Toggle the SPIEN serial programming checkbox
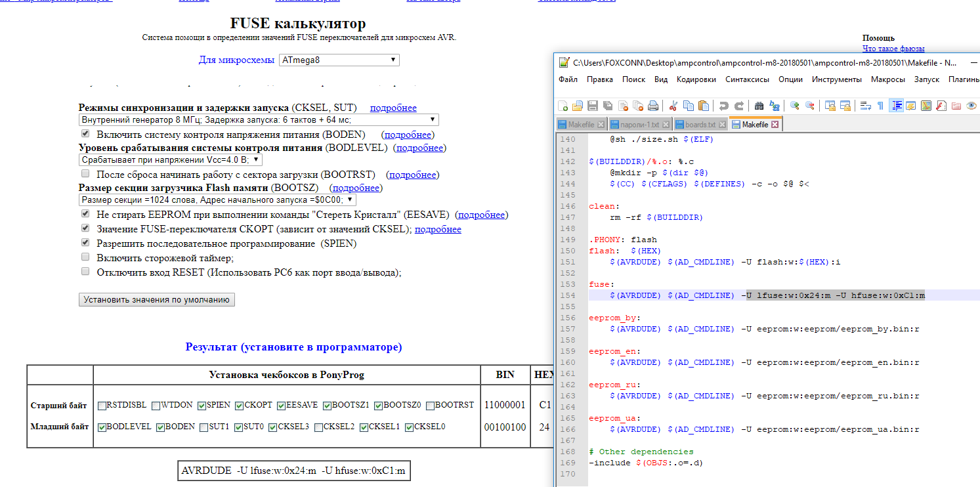 pyautogui.click(x=85, y=243)
